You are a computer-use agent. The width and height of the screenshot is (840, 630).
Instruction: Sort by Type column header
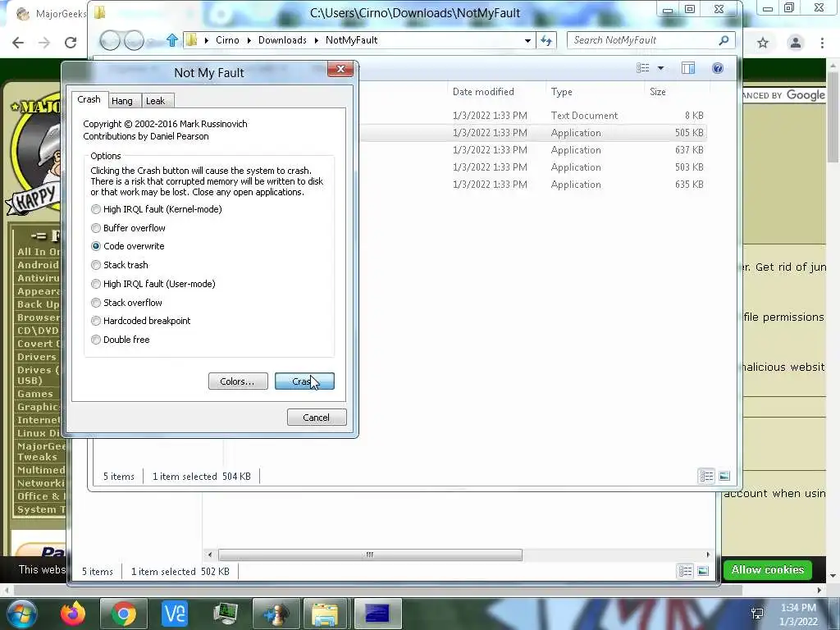click(x=561, y=92)
